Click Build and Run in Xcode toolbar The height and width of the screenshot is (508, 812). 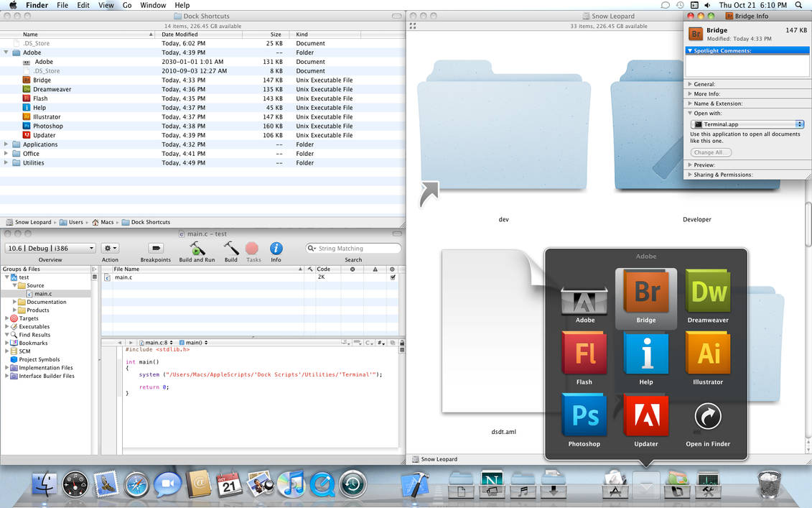(x=197, y=251)
